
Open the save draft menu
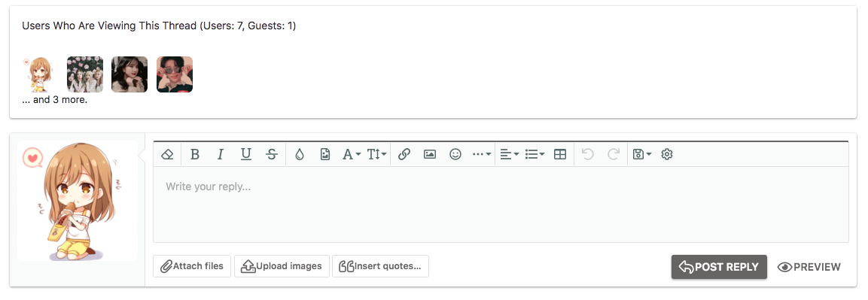(x=641, y=155)
